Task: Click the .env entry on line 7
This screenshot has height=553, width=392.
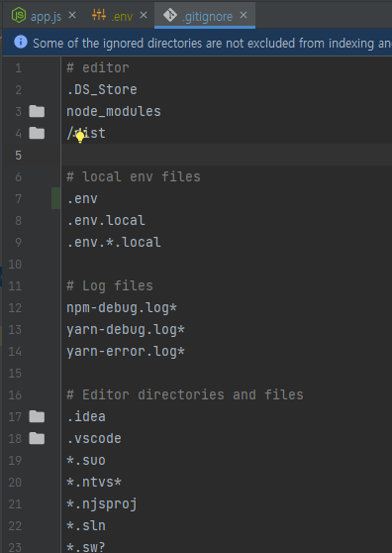Action: tap(82, 198)
